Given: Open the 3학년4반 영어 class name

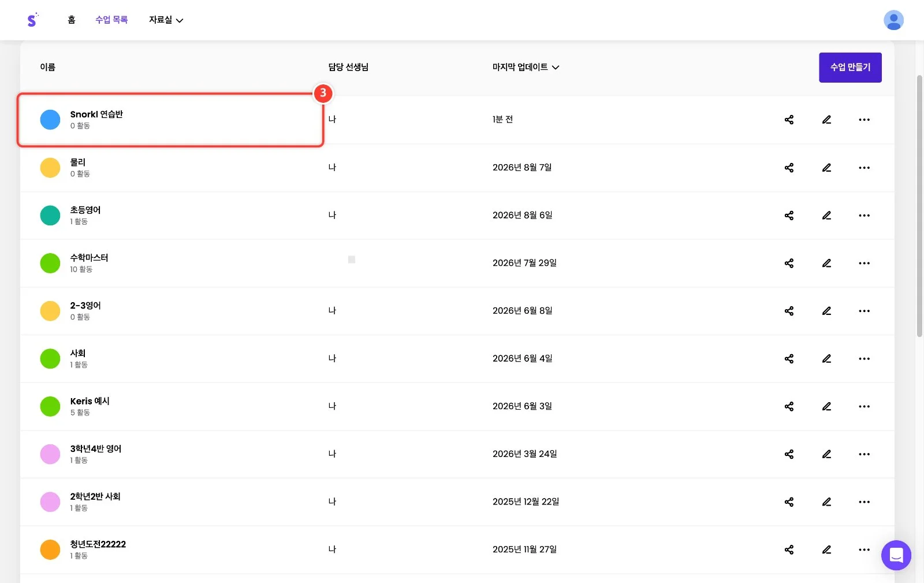Looking at the screenshot, I should (96, 449).
